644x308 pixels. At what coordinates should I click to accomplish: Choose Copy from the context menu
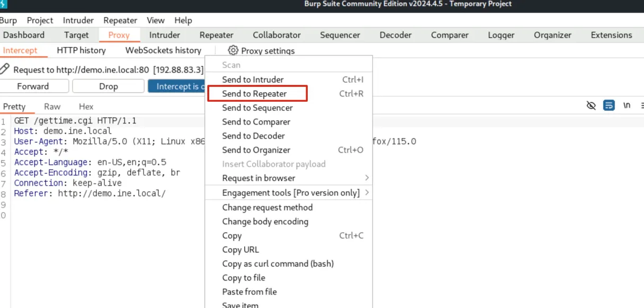tap(289, 235)
